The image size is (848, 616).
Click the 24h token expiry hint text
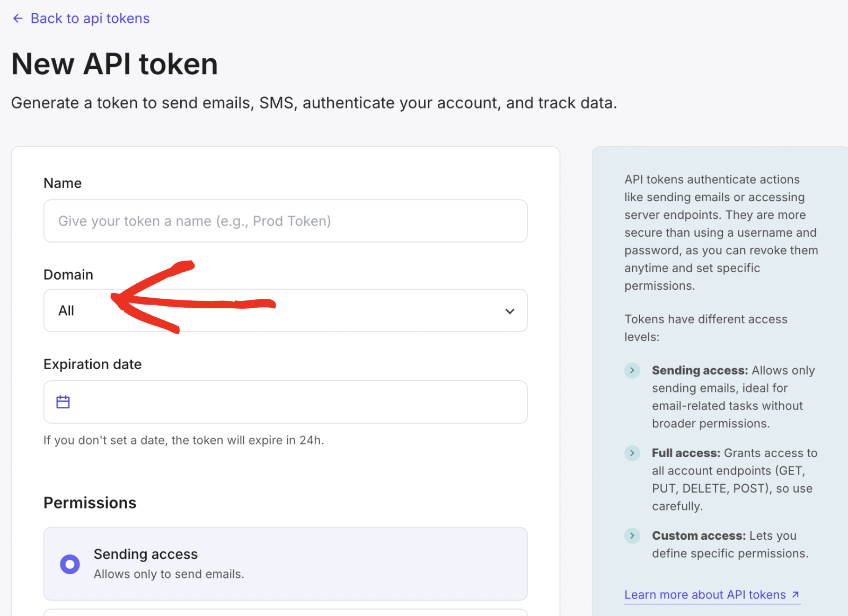pos(183,440)
